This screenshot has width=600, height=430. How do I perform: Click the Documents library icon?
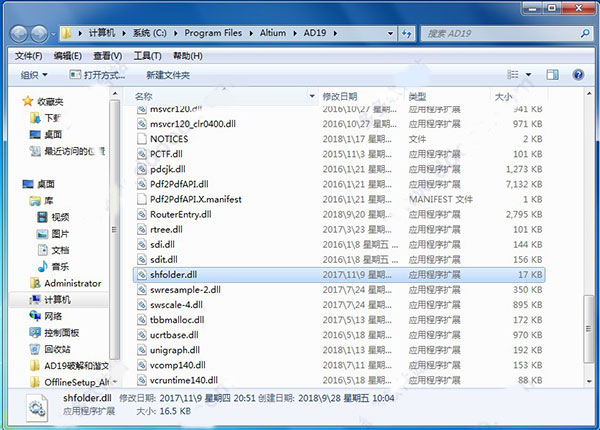[42, 250]
